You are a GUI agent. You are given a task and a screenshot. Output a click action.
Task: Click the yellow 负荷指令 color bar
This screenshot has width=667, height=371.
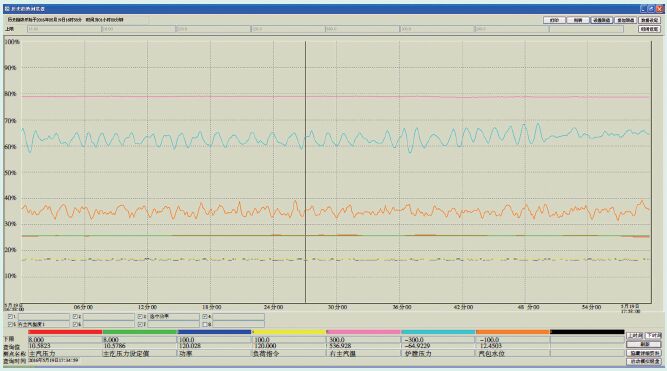point(289,332)
